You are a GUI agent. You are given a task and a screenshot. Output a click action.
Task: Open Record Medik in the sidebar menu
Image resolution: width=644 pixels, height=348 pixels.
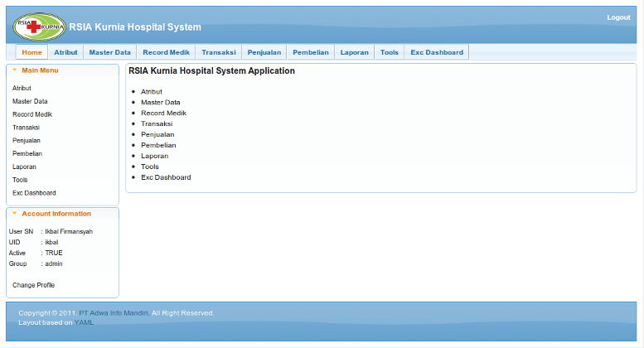pos(32,114)
